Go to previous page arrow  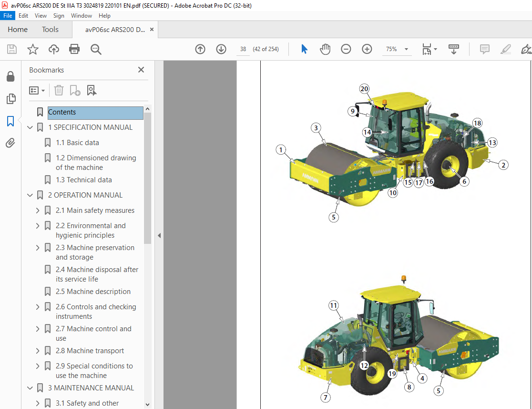(200, 49)
